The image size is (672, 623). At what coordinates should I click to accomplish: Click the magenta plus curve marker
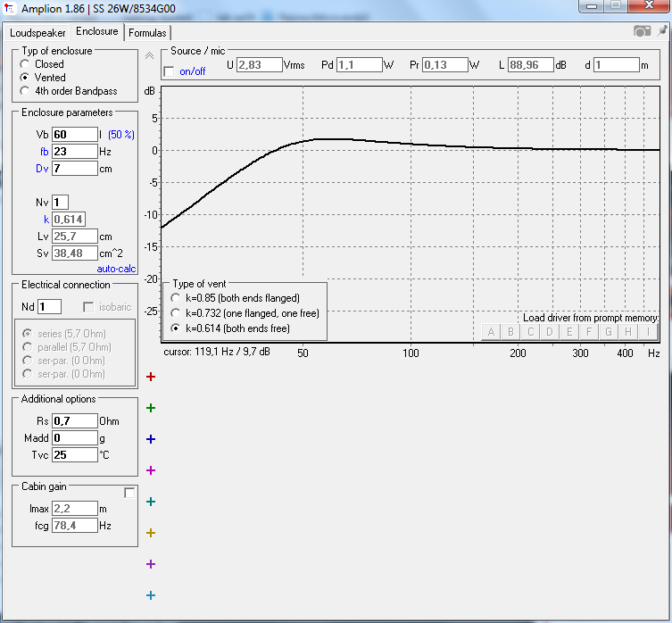tap(151, 470)
